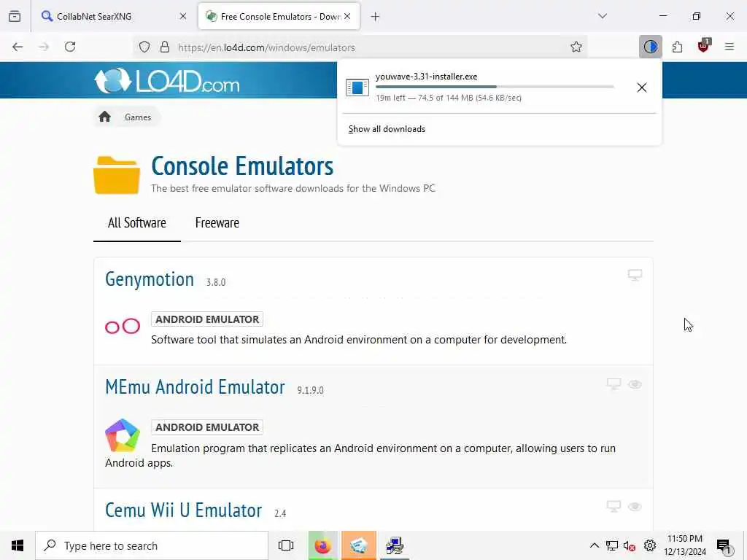Go back to previous page
Screen dimensions: 747x560
pyautogui.click(x=18, y=47)
